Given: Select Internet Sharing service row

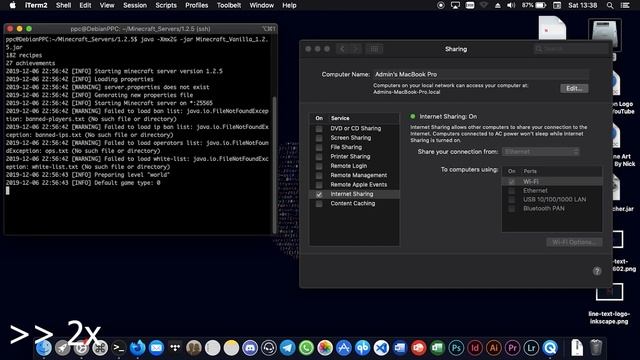Looking at the screenshot, I should pyautogui.click(x=354, y=194).
